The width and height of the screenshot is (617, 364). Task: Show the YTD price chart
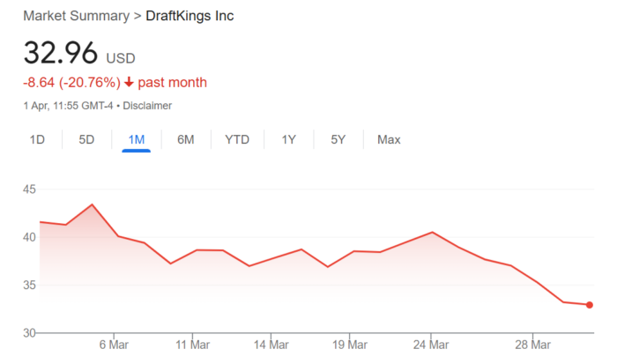[x=237, y=139]
